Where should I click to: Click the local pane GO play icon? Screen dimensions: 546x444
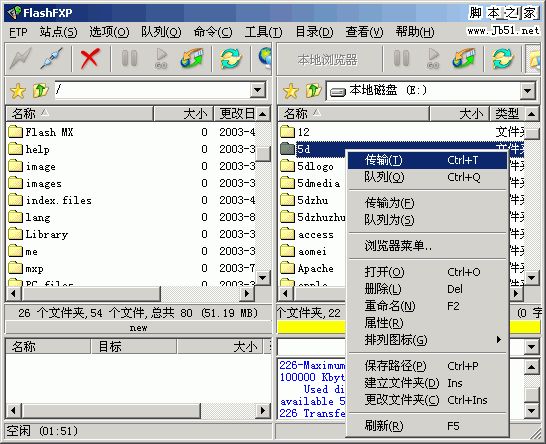pos(433,59)
